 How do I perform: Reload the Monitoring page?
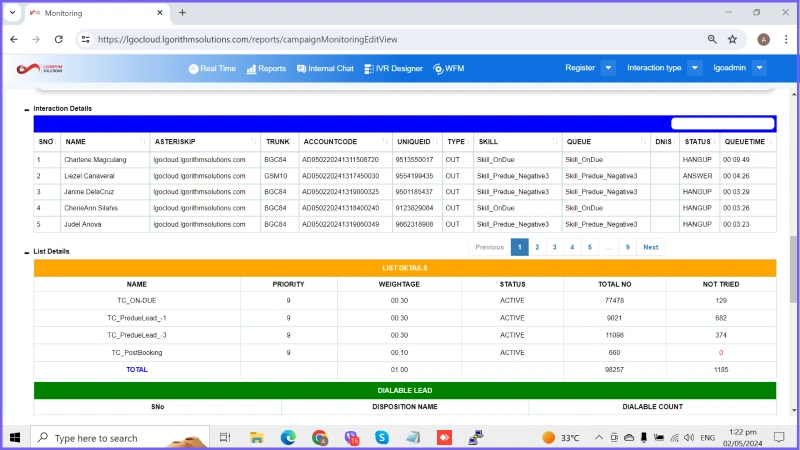click(x=59, y=39)
